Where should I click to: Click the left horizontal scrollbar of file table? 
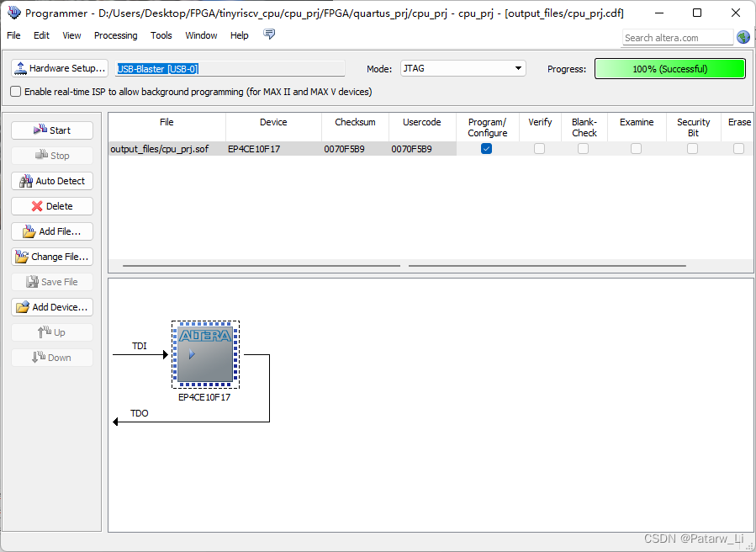(262, 265)
